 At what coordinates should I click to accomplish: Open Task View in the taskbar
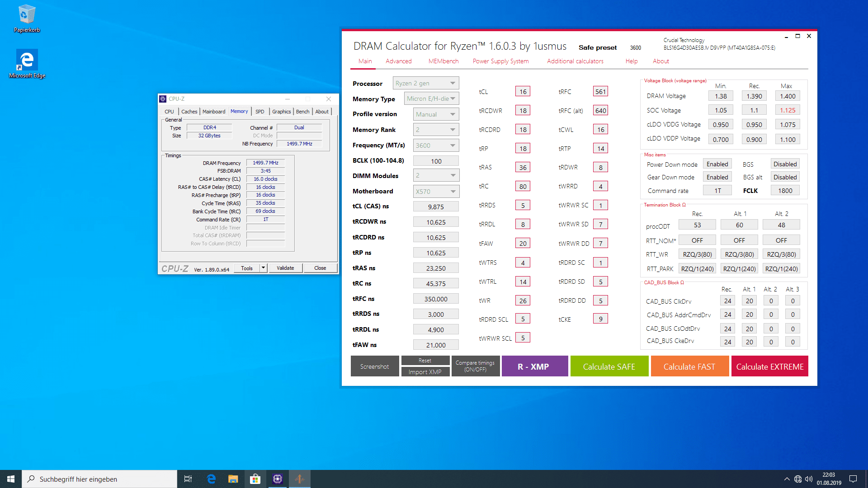(x=188, y=479)
